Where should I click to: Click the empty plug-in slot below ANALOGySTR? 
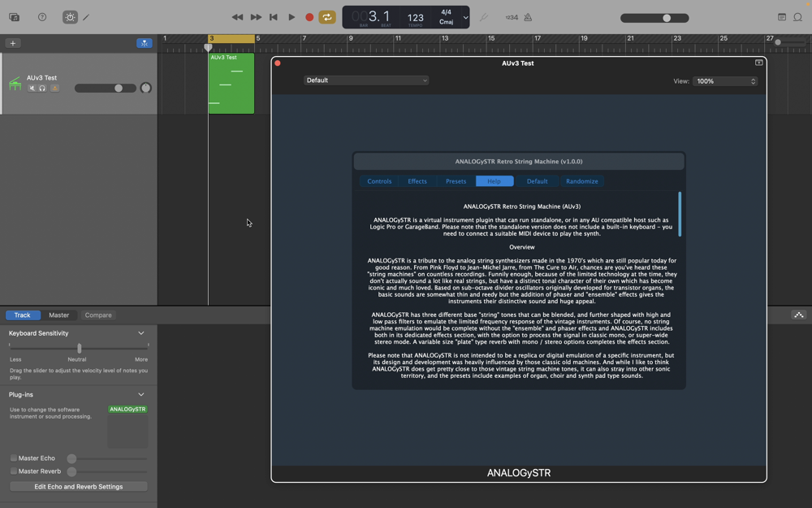pyautogui.click(x=127, y=432)
